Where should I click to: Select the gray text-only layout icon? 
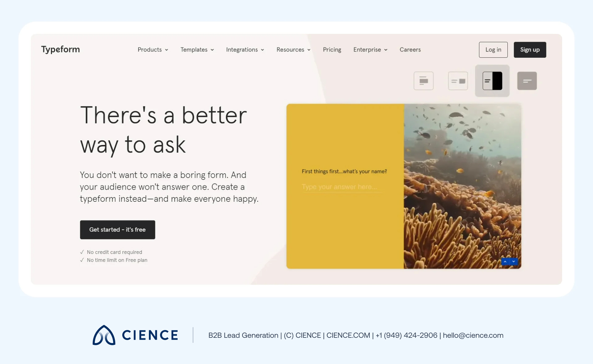click(x=527, y=81)
